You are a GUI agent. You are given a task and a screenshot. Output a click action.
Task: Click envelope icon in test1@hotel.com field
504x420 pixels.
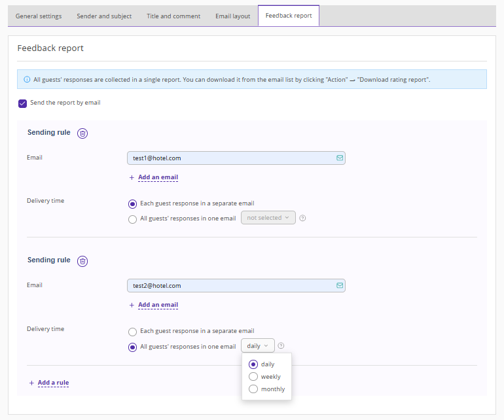tap(340, 158)
